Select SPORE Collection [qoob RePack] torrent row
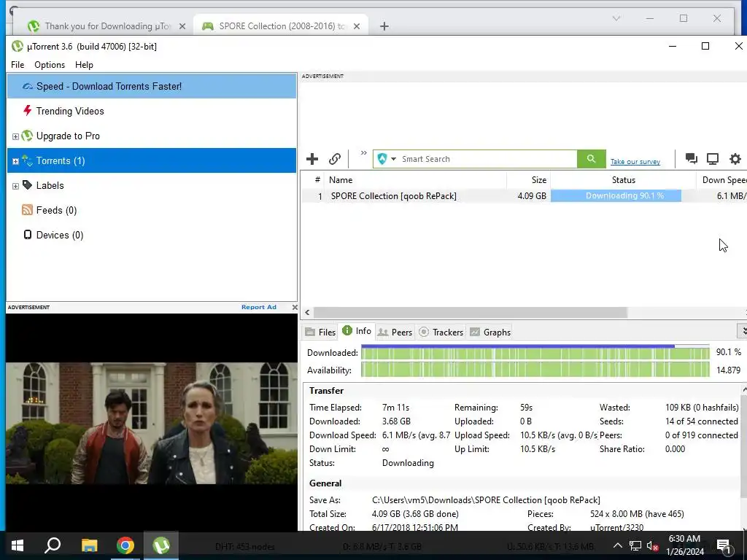Image resolution: width=747 pixels, height=560 pixels. [524, 195]
